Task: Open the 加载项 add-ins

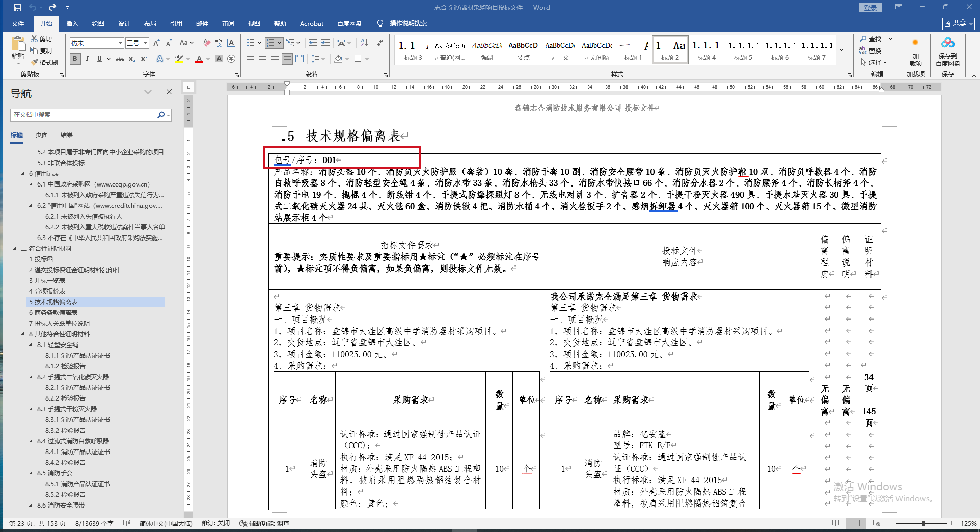Action: point(915,52)
